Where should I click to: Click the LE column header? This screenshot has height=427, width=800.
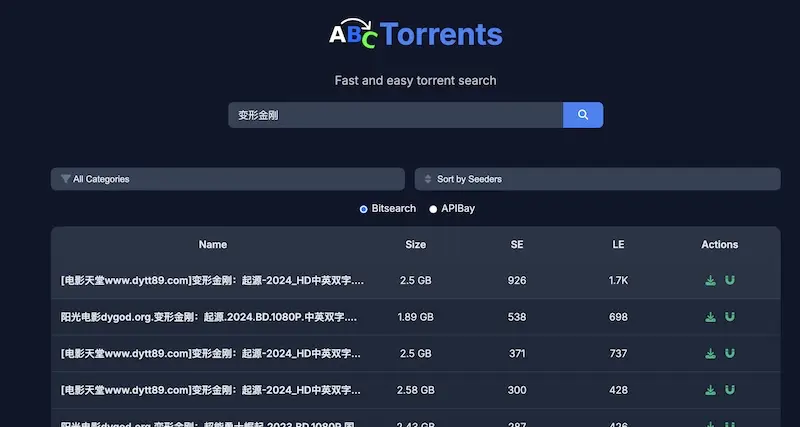[x=618, y=244]
